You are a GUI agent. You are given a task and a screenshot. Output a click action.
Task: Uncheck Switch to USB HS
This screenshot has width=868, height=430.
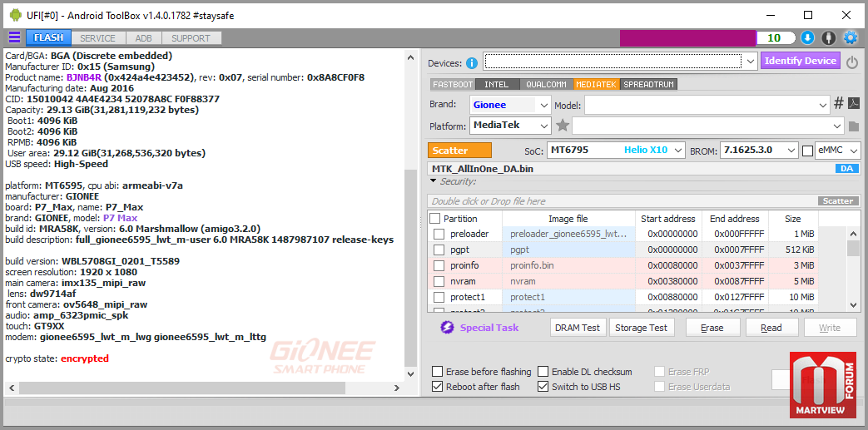coord(543,387)
